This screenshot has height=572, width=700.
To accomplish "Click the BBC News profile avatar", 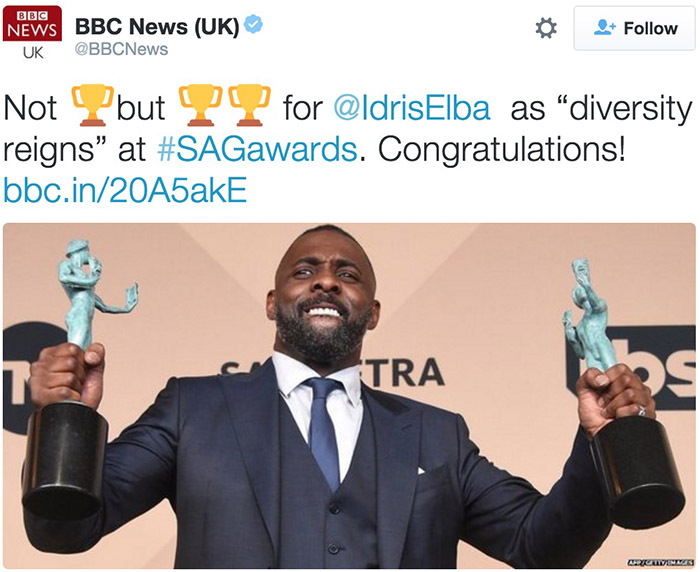I will [32, 33].
